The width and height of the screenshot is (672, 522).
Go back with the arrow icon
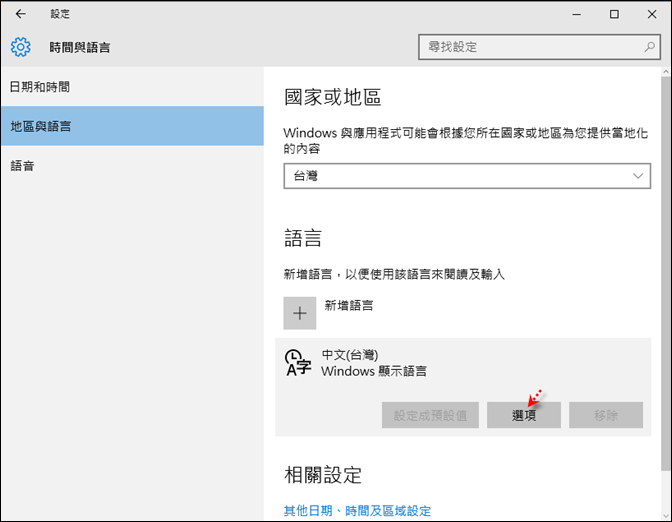[x=20, y=14]
